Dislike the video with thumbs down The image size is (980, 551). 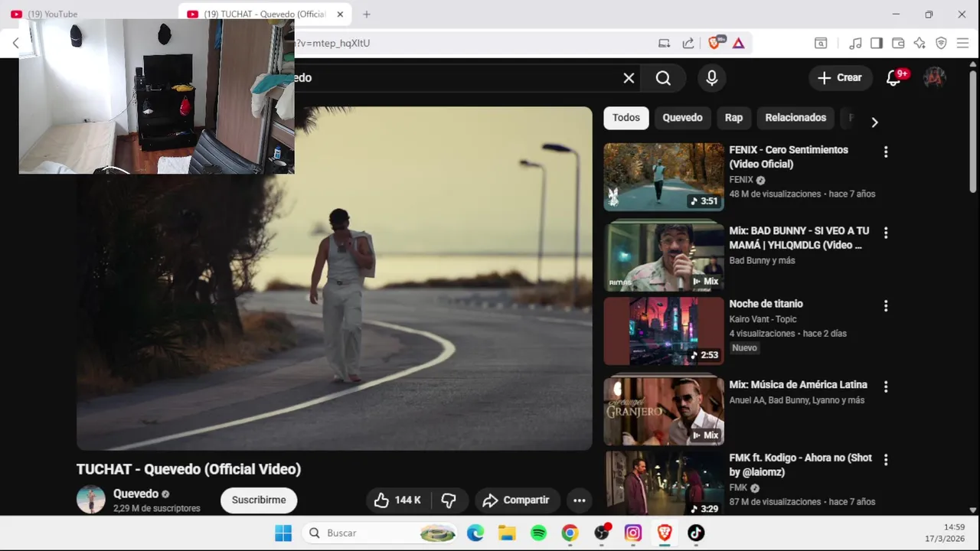click(449, 500)
